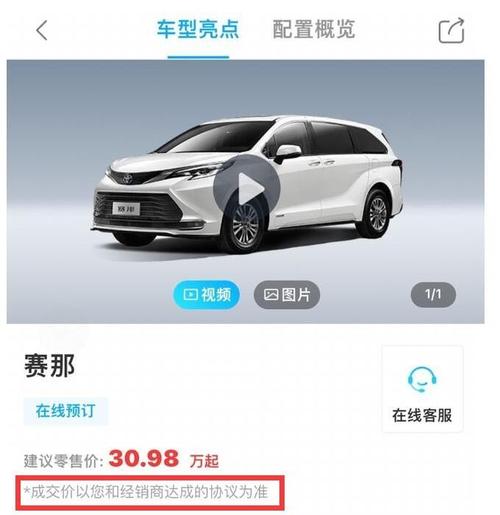
Task: Click the picture icon inside 图片 pill
Action: pos(271,295)
